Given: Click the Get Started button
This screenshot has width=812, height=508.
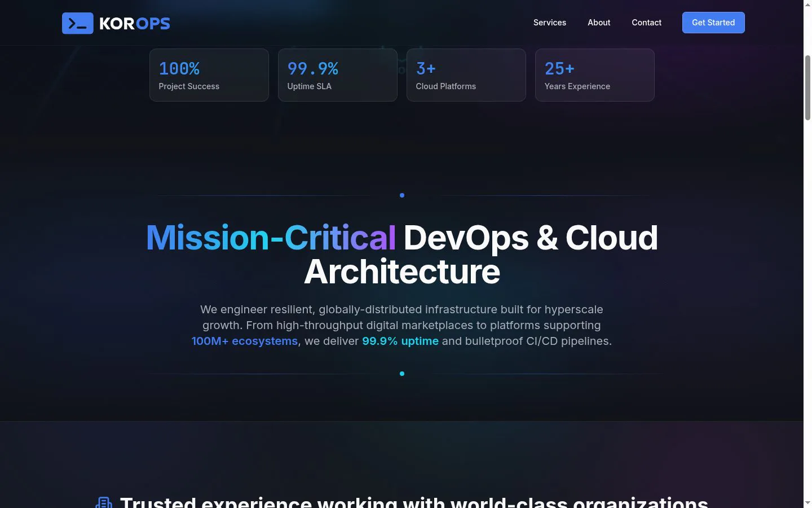Looking at the screenshot, I should (713, 23).
